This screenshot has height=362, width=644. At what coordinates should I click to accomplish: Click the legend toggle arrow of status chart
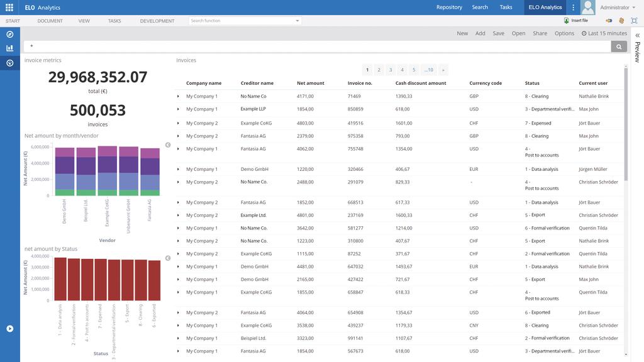pyautogui.click(x=168, y=258)
